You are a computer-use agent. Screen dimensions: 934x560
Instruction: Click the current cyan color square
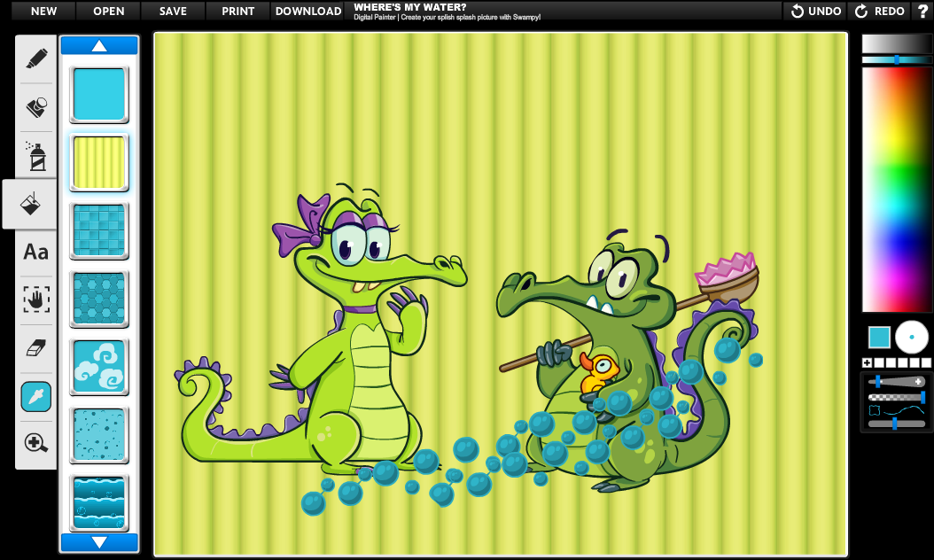(879, 338)
